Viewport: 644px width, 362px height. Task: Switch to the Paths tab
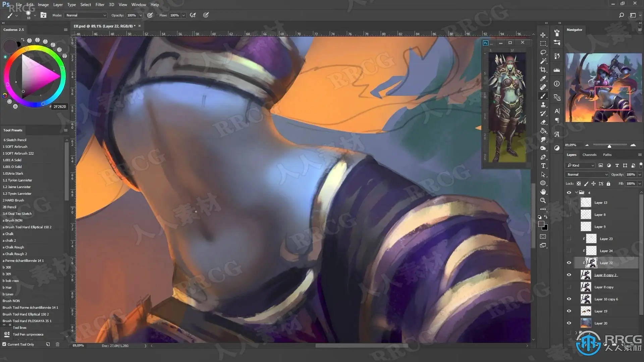pos(607,155)
